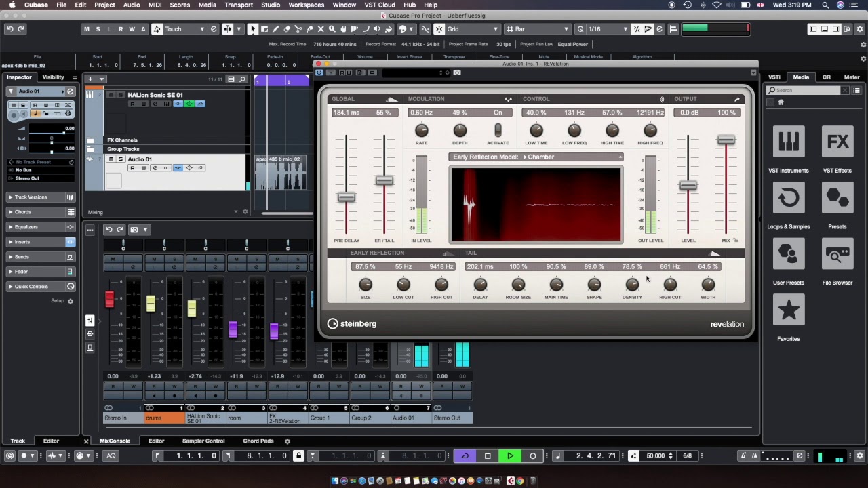Select the Object Selection arrow tool
This screenshot has width=868, height=488.
(x=253, y=29)
